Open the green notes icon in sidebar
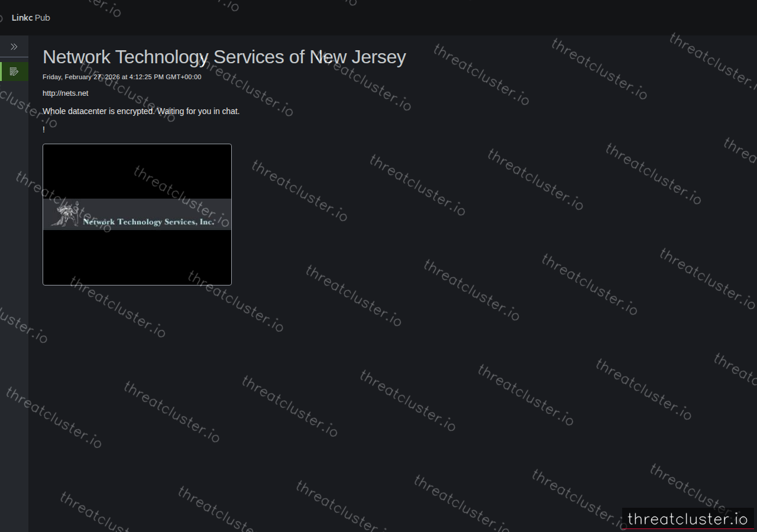757x532 pixels. (x=14, y=72)
